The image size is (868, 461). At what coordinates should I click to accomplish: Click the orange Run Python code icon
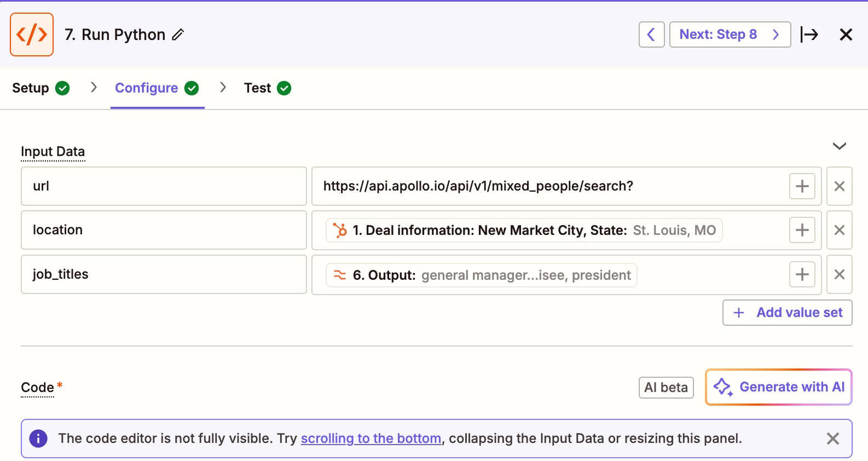pyautogui.click(x=32, y=34)
